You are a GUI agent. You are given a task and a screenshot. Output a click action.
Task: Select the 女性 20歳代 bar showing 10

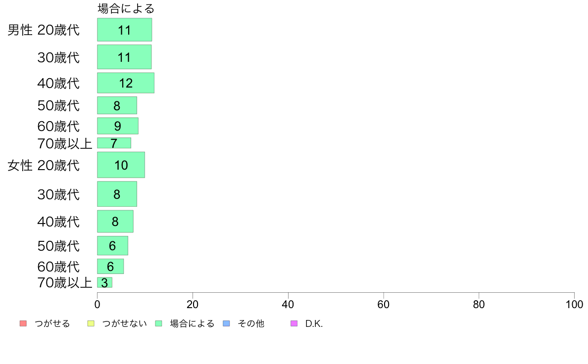click(x=121, y=165)
